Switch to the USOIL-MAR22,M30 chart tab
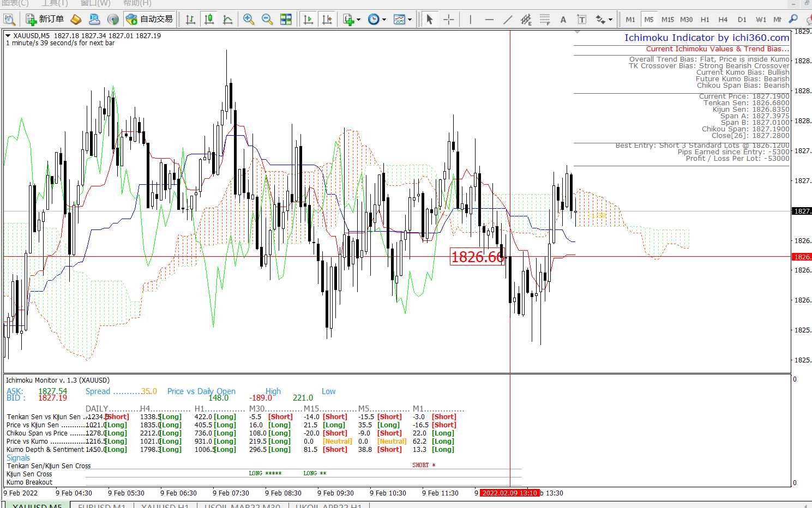812x508 pixels. [242, 505]
